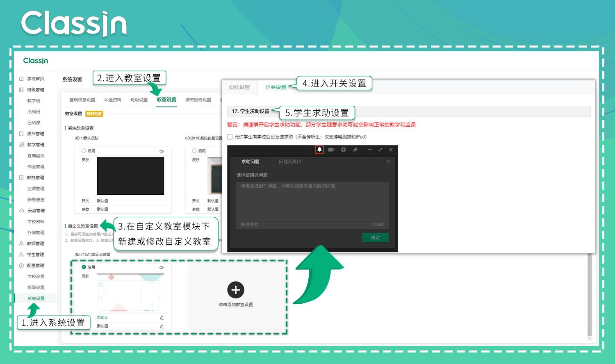The width and height of the screenshot is (615, 364).
Task: Click the scrollbar down arrow
Action: click(x=590, y=339)
